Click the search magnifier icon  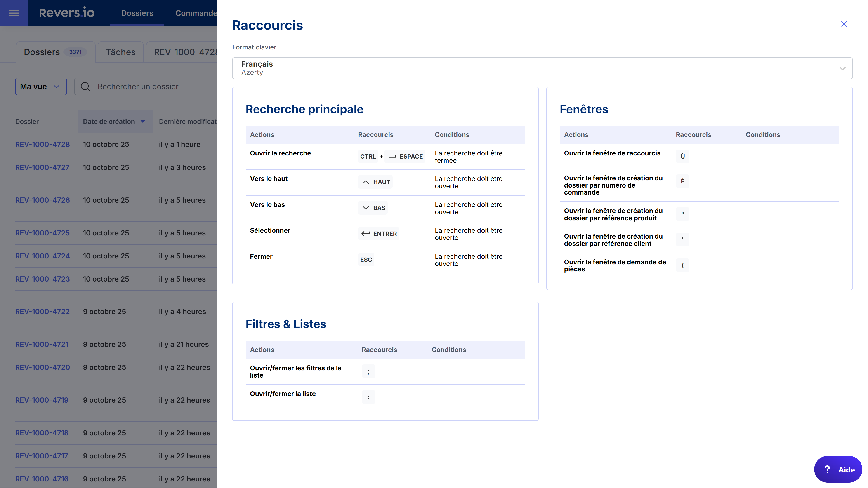tap(85, 87)
